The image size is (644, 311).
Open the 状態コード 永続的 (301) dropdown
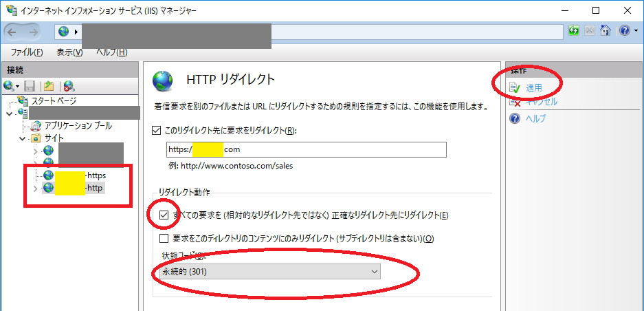pyautogui.click(x=268, y=272)
